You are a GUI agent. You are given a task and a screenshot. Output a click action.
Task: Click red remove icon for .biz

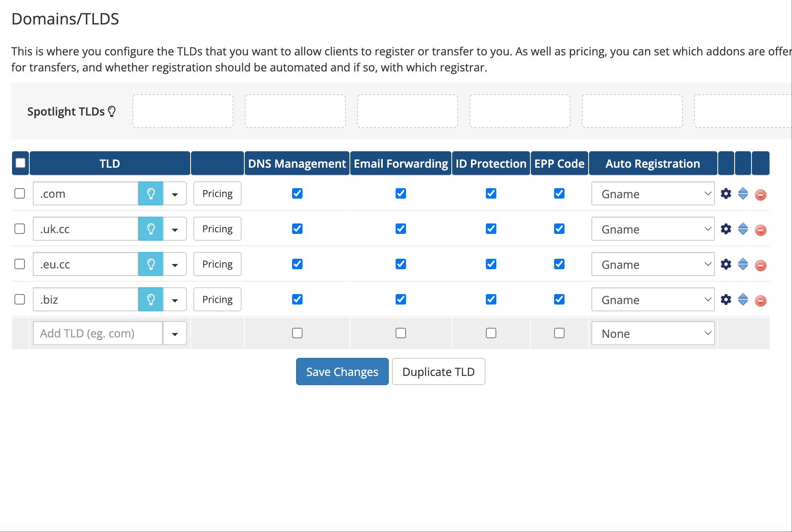point(760,301)
